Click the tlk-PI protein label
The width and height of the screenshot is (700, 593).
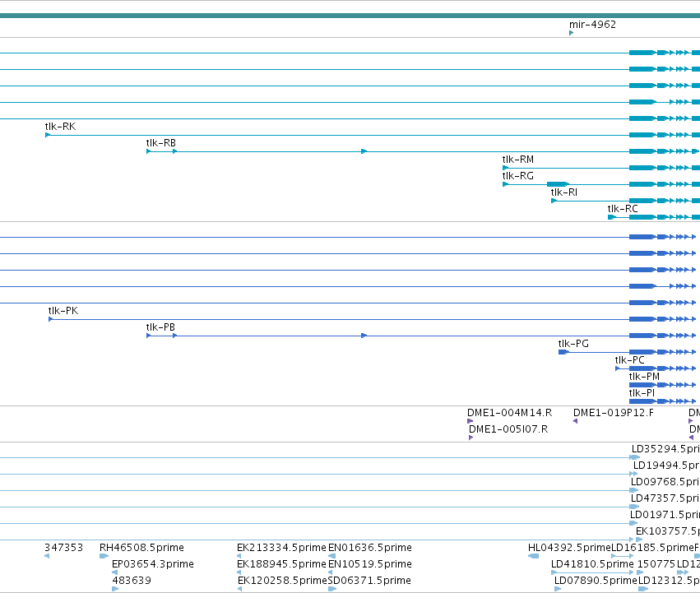(x=642, y=393)
